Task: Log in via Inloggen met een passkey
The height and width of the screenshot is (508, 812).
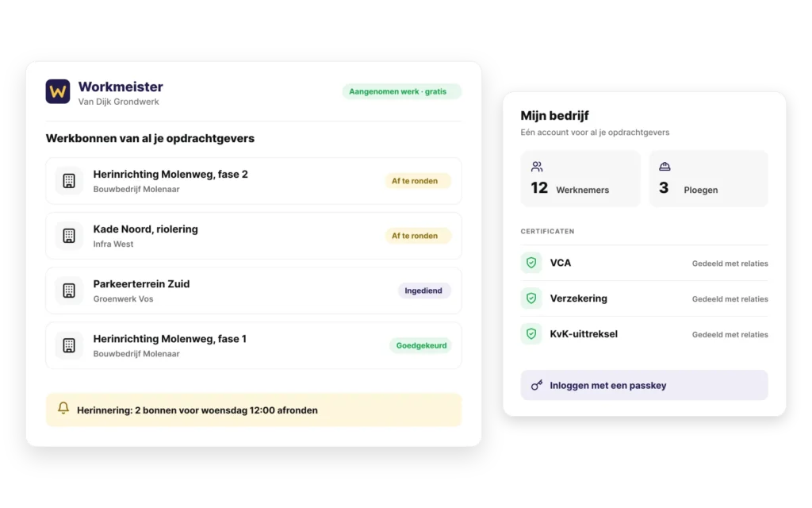Action: (644, 385)
